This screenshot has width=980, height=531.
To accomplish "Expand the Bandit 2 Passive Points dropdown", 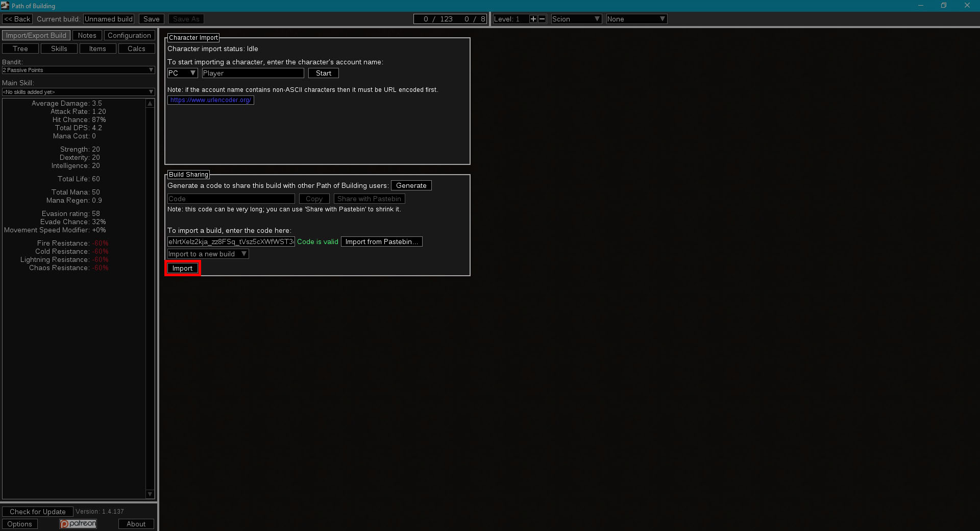I will pyautogui.click(x=79, y=70).
